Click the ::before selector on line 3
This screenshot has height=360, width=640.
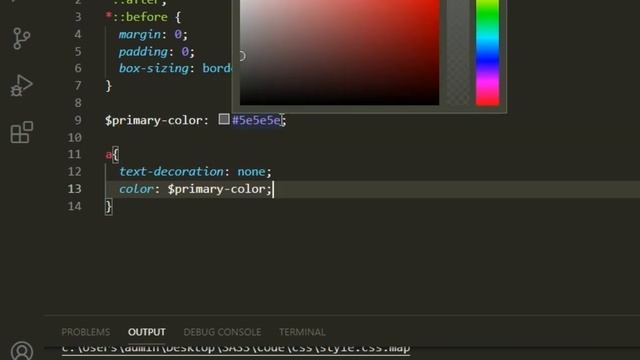coord(140,17)
